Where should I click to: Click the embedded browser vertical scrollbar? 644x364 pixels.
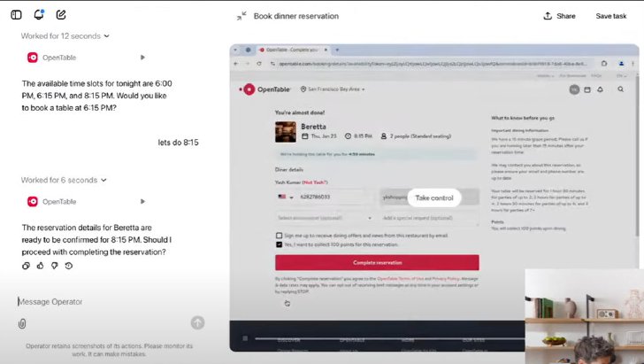637,156
